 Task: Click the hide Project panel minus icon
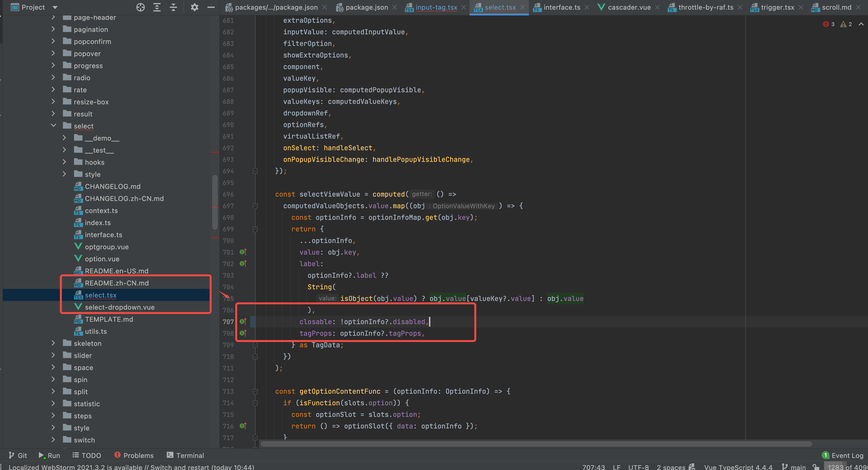pos(211,7)
